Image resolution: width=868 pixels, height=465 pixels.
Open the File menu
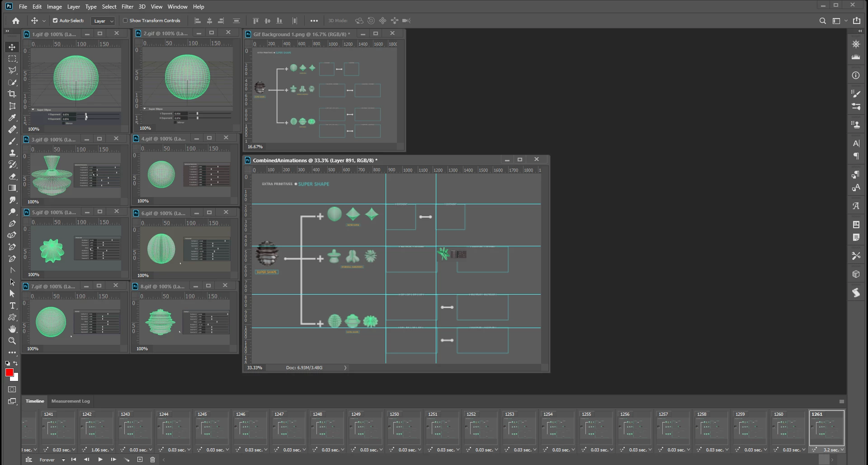coord(23,7)
